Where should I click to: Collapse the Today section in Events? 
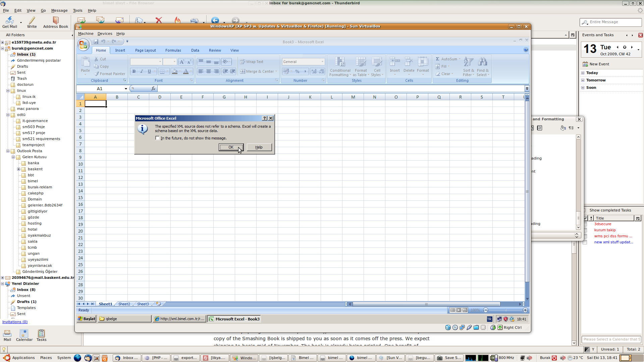(583, 73)
